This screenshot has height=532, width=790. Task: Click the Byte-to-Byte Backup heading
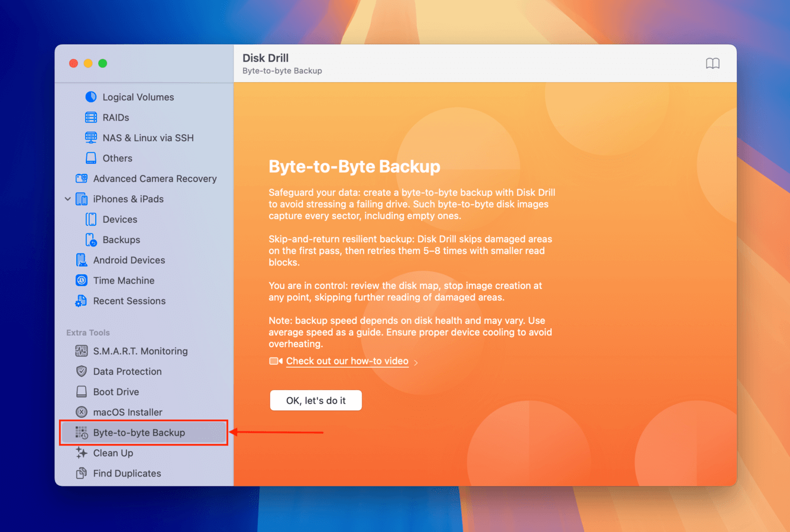click(x=354, y=167)
